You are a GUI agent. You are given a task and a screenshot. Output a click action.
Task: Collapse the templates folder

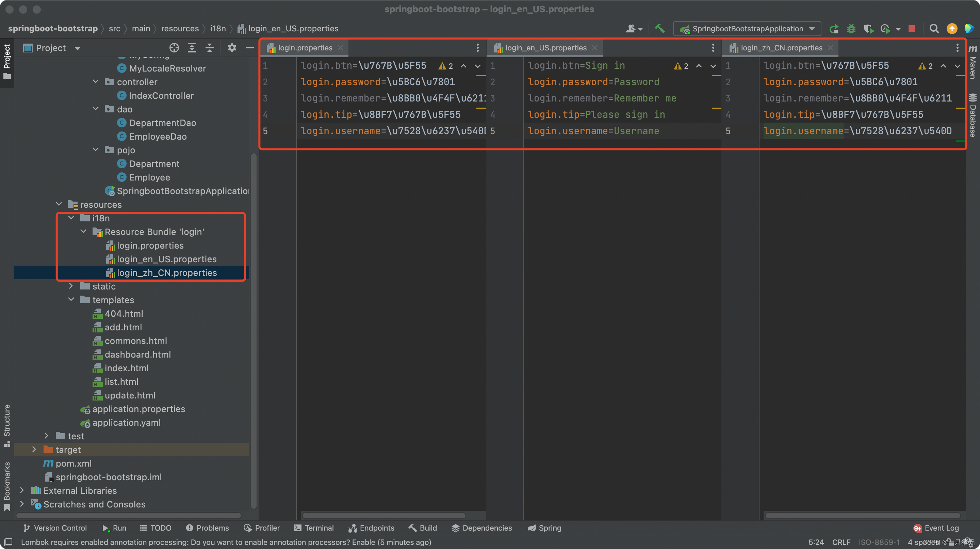(x=71, y=300)
